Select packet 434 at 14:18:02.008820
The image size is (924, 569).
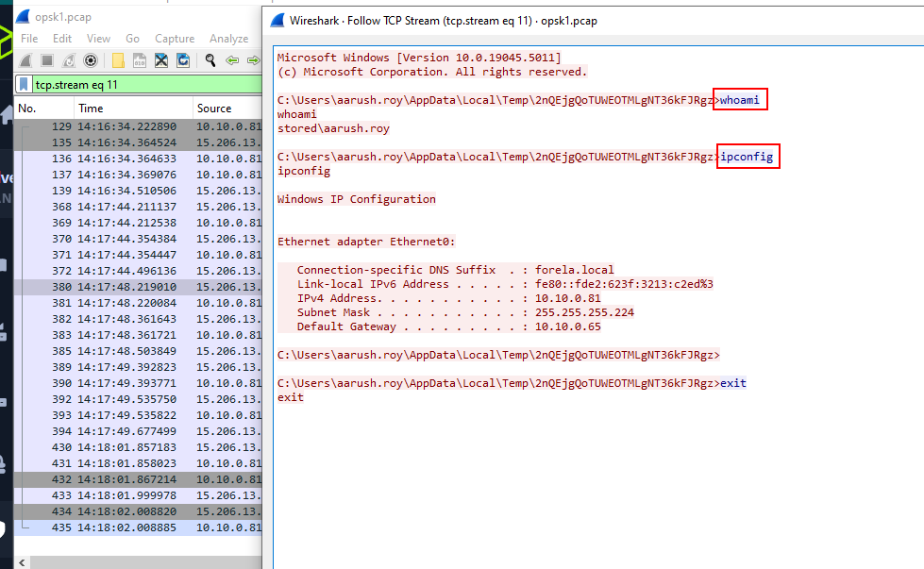click(x=138, y=511)
